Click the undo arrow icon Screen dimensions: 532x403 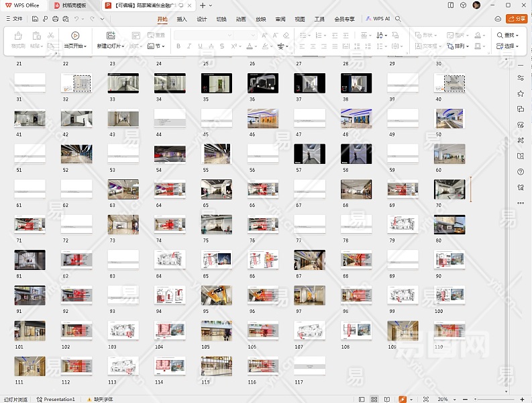pyautogui.click(x=76, y=19)
